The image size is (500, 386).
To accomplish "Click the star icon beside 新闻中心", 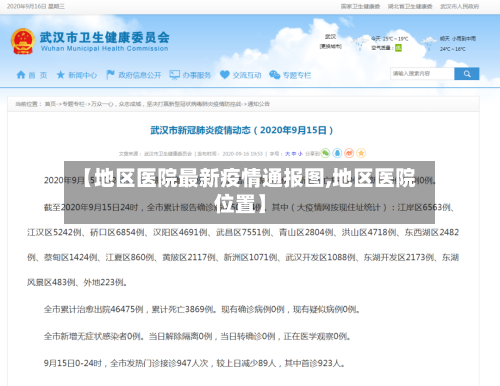I will pos(60,75).
